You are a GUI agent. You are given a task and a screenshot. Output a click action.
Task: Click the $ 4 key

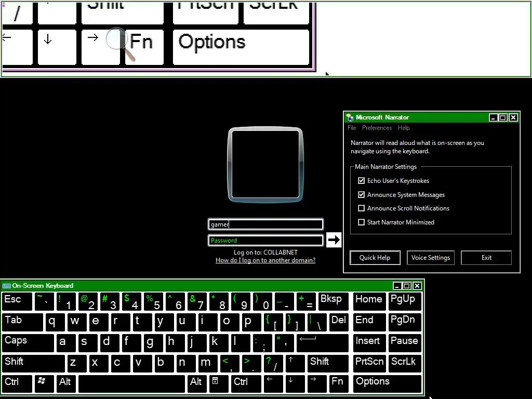pos(131,301)
